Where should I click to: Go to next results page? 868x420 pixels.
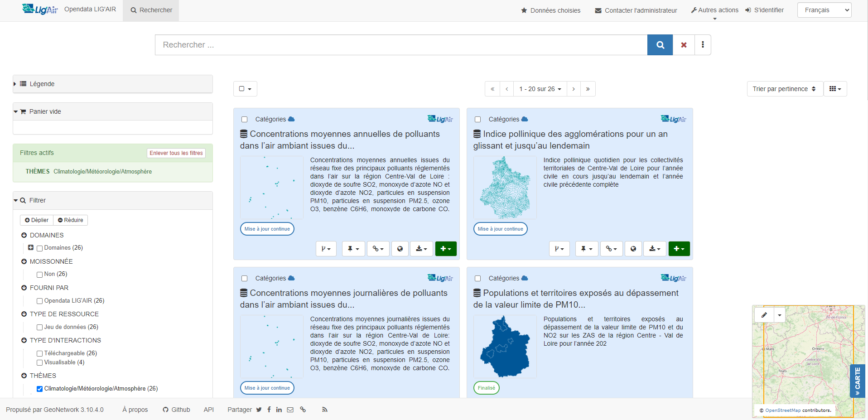tap(574, 89)
